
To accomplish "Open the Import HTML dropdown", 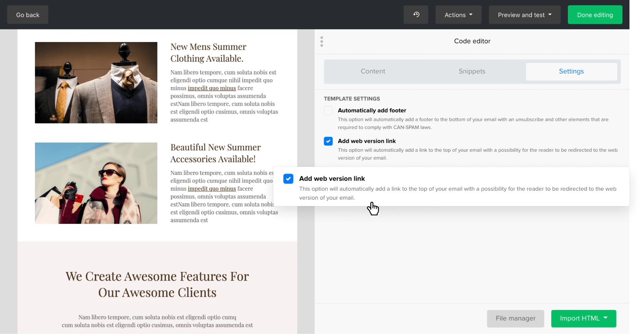I will click(x=583, y=318).
